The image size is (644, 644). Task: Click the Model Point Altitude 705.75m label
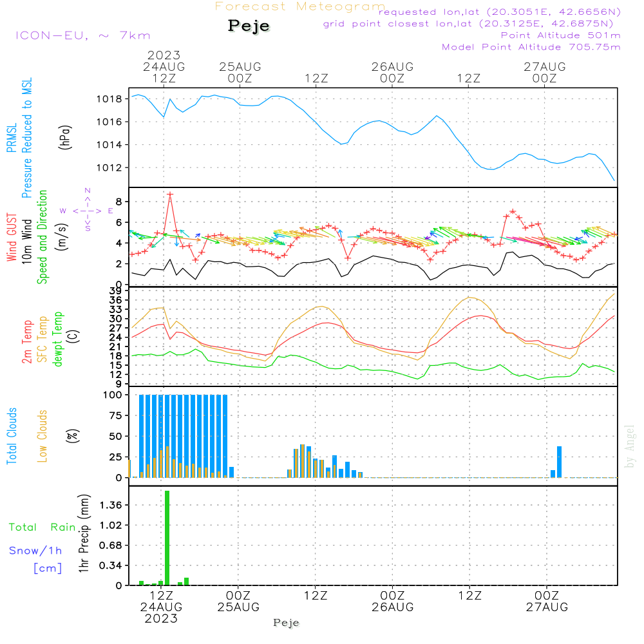point(531,47)
